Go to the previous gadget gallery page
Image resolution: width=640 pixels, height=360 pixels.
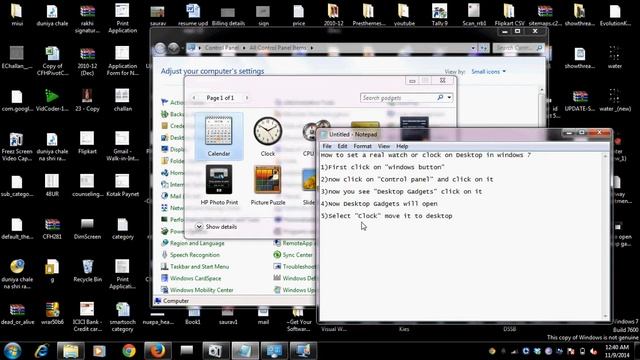click(194, 98)
